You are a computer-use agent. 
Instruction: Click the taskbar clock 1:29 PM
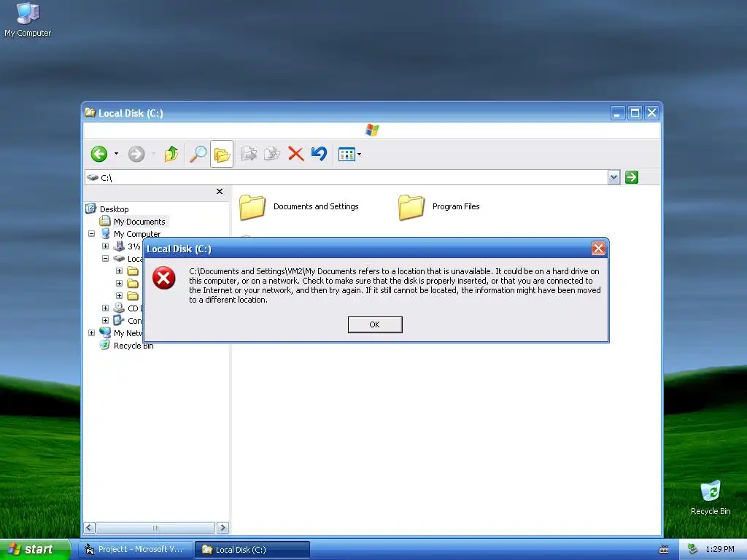coord(720,549)
